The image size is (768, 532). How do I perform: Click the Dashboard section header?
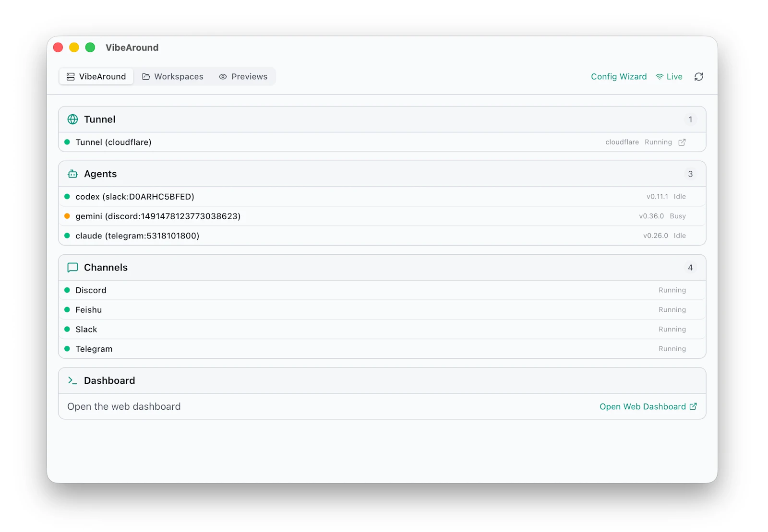(x=382, y=380)
